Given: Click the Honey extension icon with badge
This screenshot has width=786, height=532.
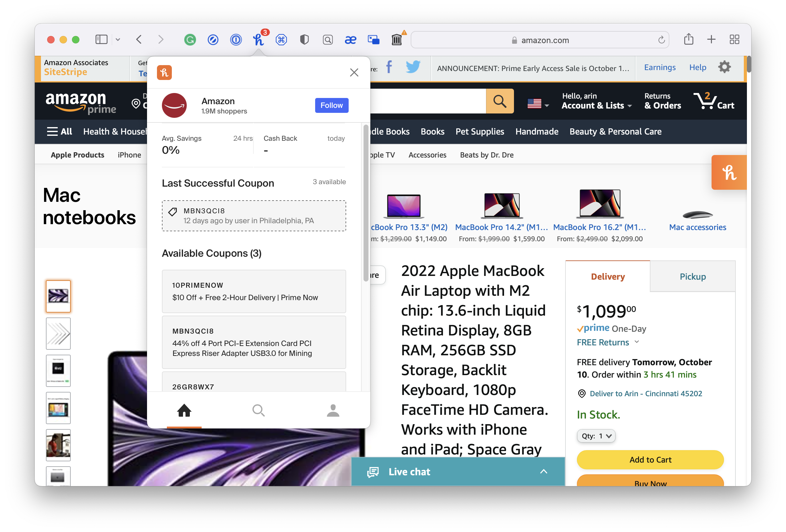Looking at the screenshot, I should (x=259, y=40).
